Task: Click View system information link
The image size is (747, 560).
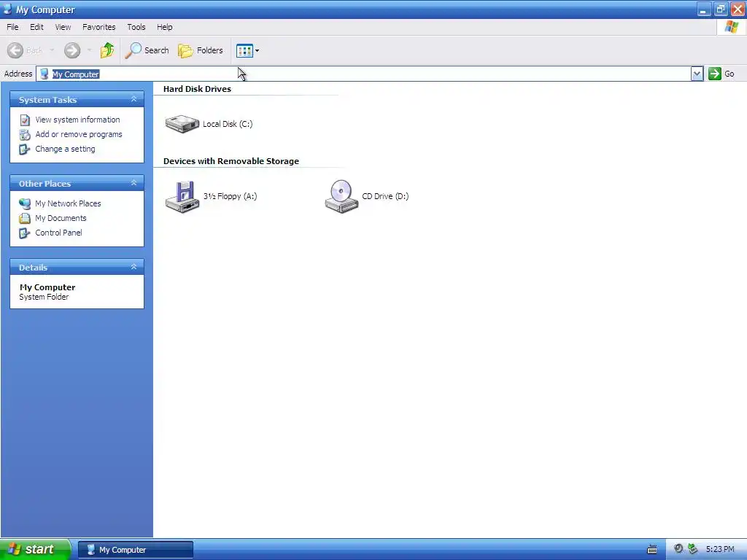Action: pos(77,120)
